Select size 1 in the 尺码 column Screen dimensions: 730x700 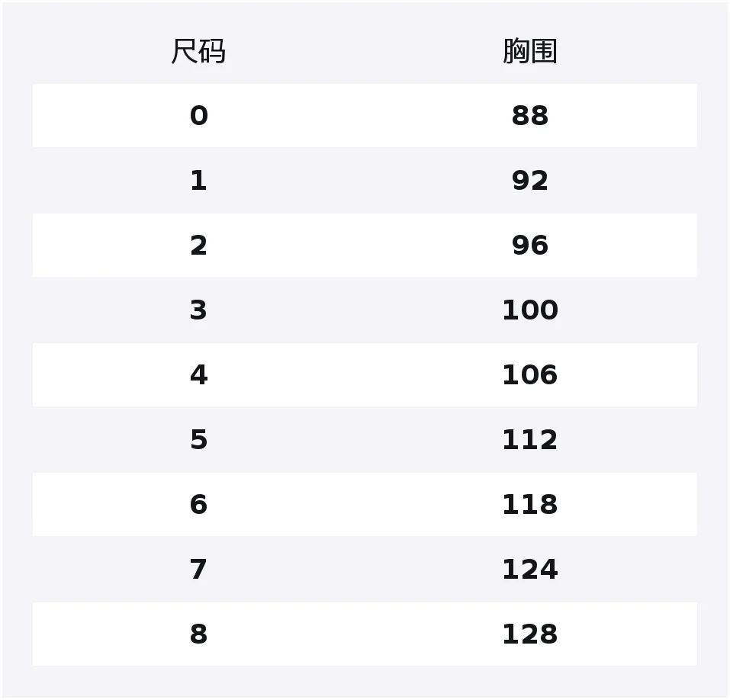(198, 181)
